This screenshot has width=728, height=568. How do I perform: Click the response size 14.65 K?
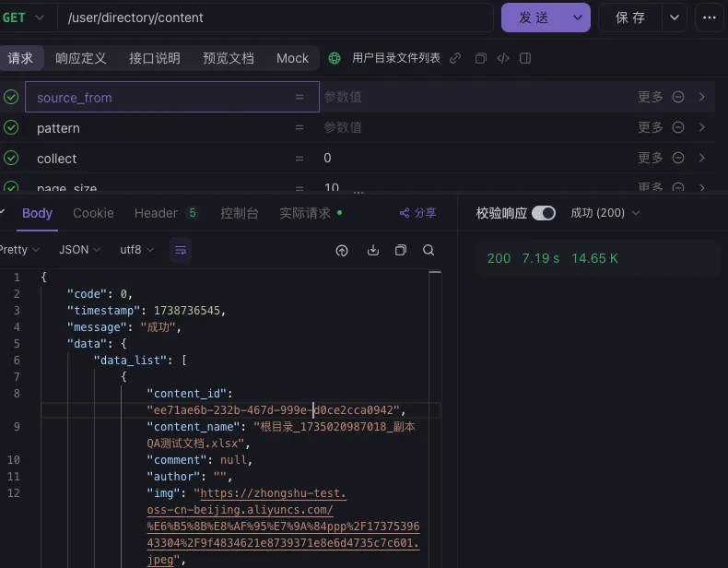tap(594, 258)
